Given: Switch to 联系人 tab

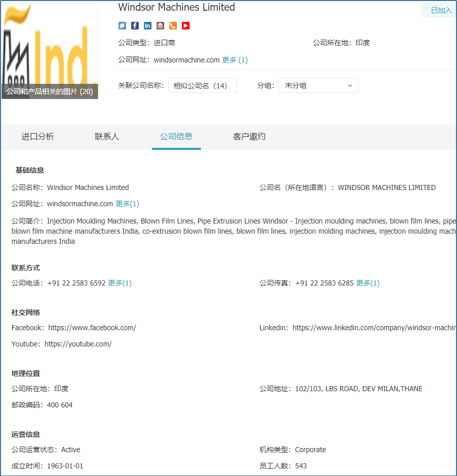Looking at the screenshot, I should point(107,137).
